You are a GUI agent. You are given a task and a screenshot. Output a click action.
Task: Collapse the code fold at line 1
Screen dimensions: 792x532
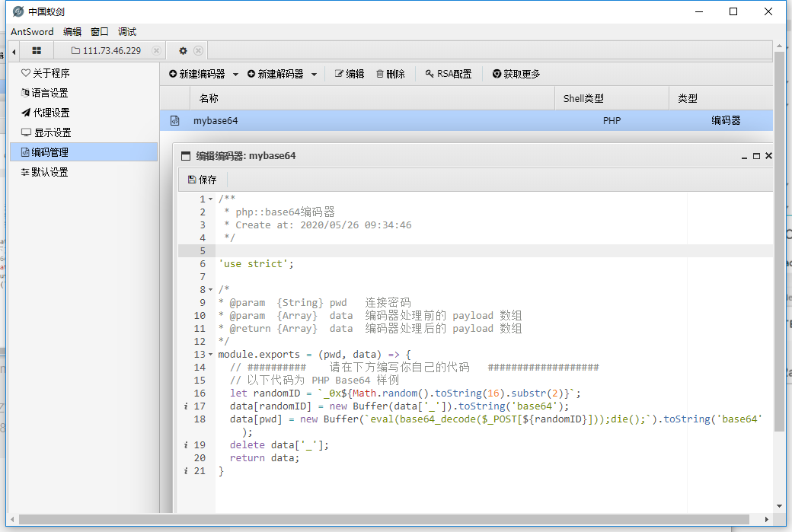[211, 199]
